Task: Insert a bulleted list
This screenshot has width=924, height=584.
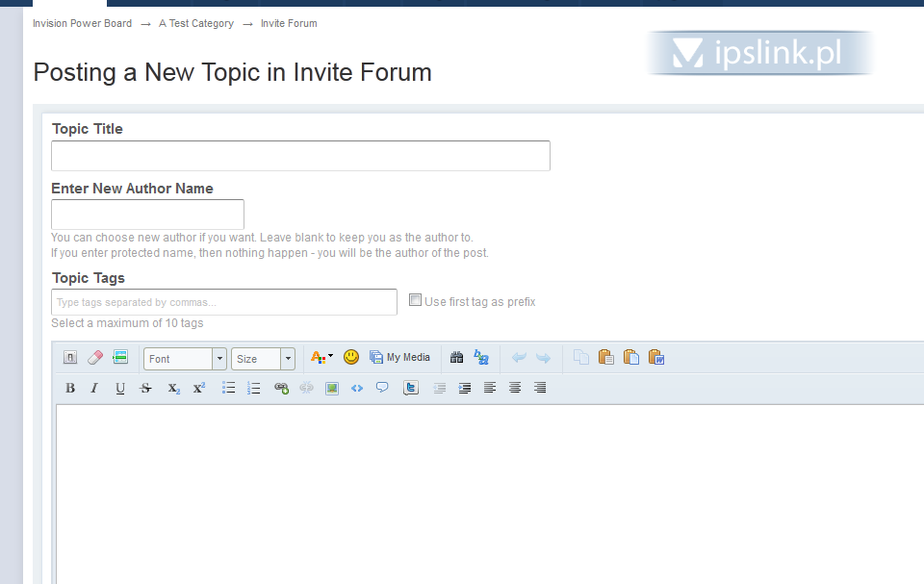Action: click(229, 389)
